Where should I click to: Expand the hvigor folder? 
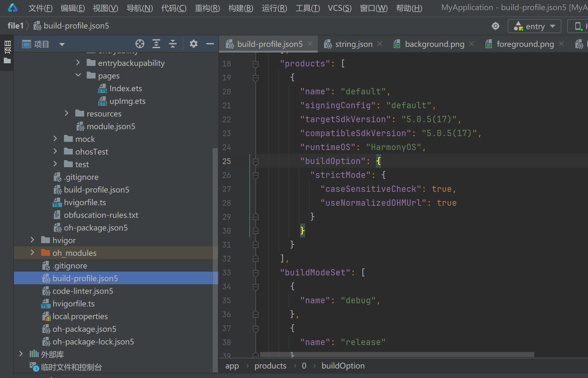coord(32,240)
